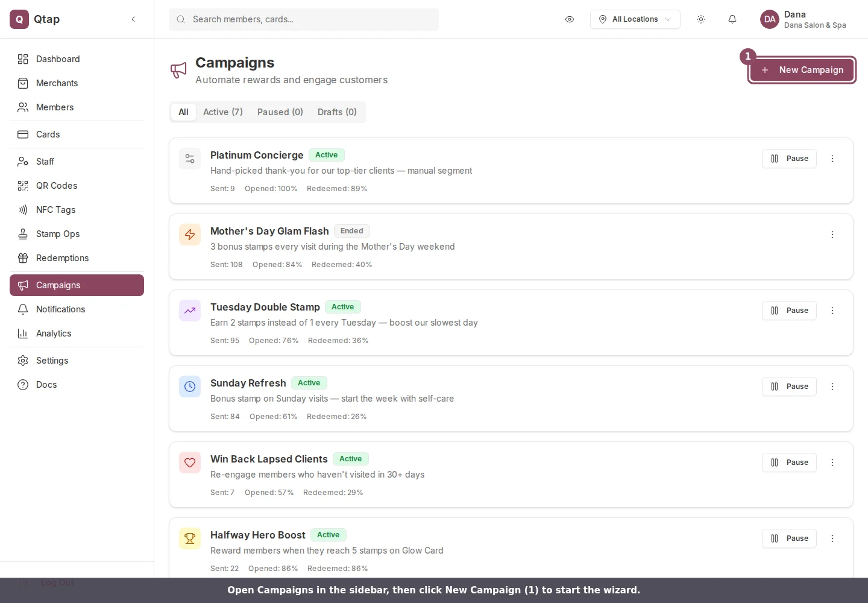Open the All Locations dropdown

point(635,19)
